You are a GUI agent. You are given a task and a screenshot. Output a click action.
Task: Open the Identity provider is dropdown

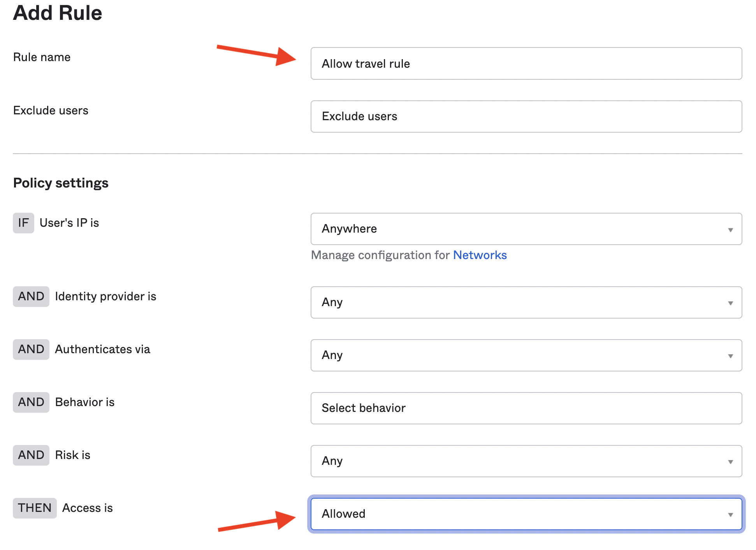tap(526, 302)
